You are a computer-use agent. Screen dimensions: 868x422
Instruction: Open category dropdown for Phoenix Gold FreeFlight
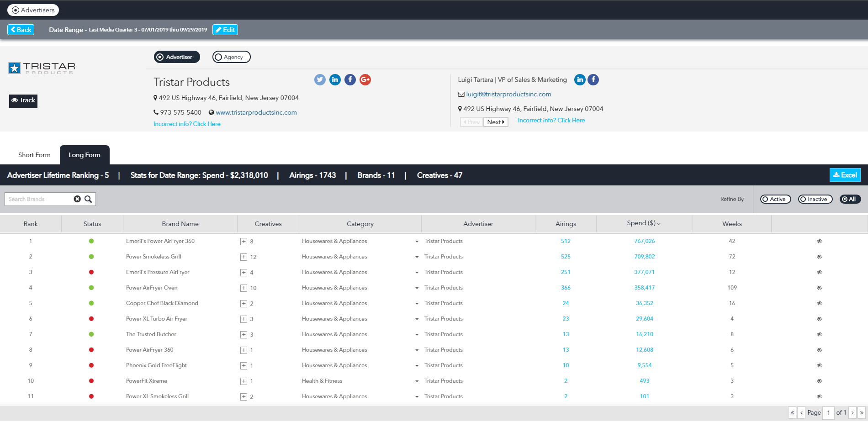[417, 366]
